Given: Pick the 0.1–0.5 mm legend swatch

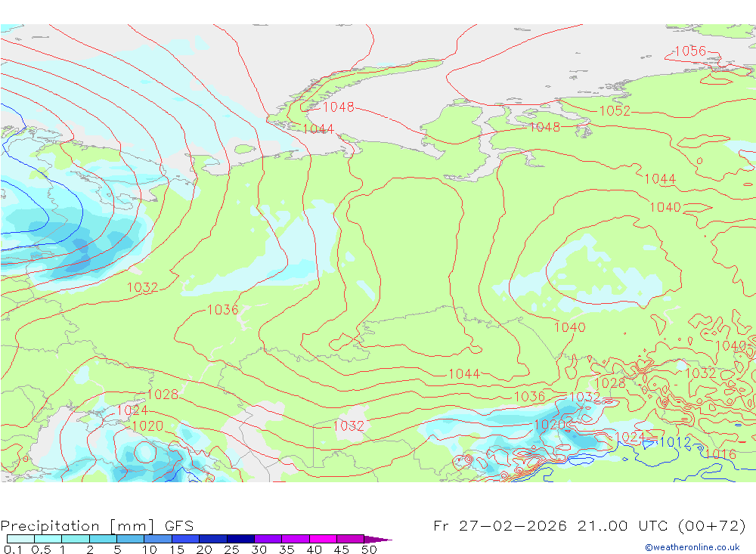Looking at the screenshot, I should click(20, 539).
